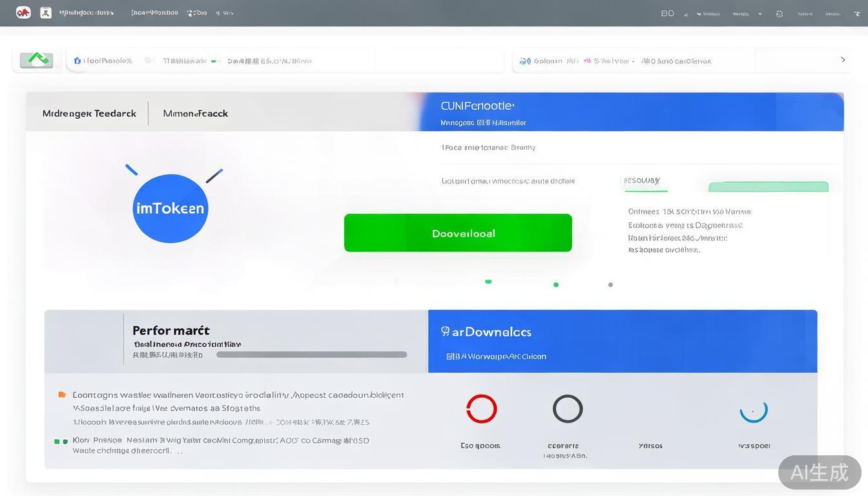Click the blue loading spinner icon
Viewport: 868px width, 496px height.
(753, 409)
